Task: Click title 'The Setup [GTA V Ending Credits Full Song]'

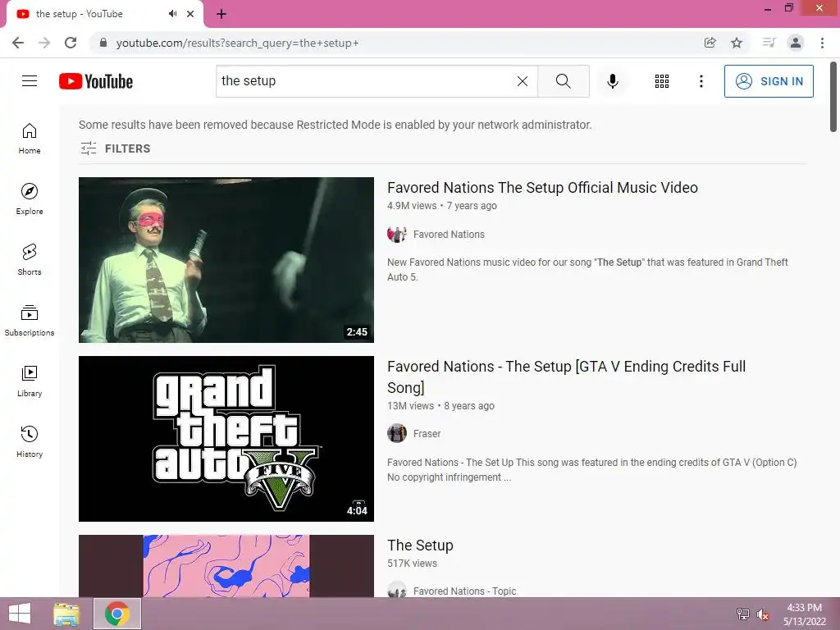Action: [566, 377]
